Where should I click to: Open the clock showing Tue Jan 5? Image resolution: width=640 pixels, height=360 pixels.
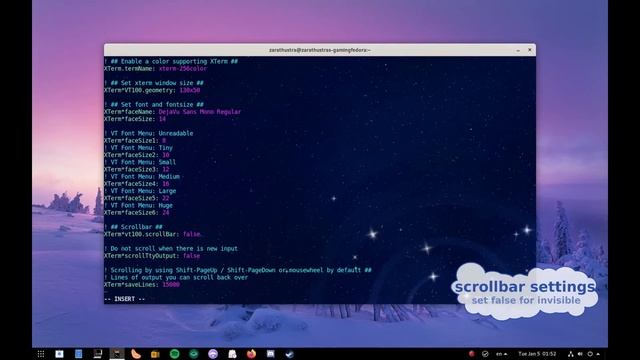[537, 354]
